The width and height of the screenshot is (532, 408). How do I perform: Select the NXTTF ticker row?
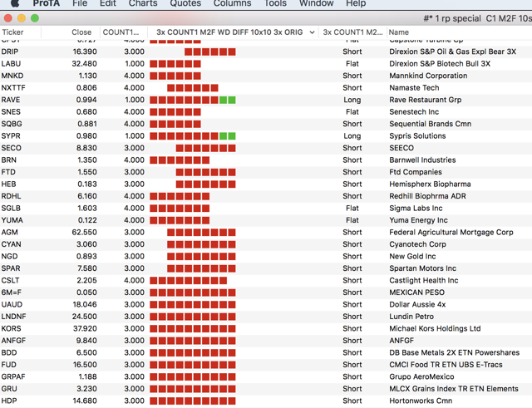click(x=266, y=88)
